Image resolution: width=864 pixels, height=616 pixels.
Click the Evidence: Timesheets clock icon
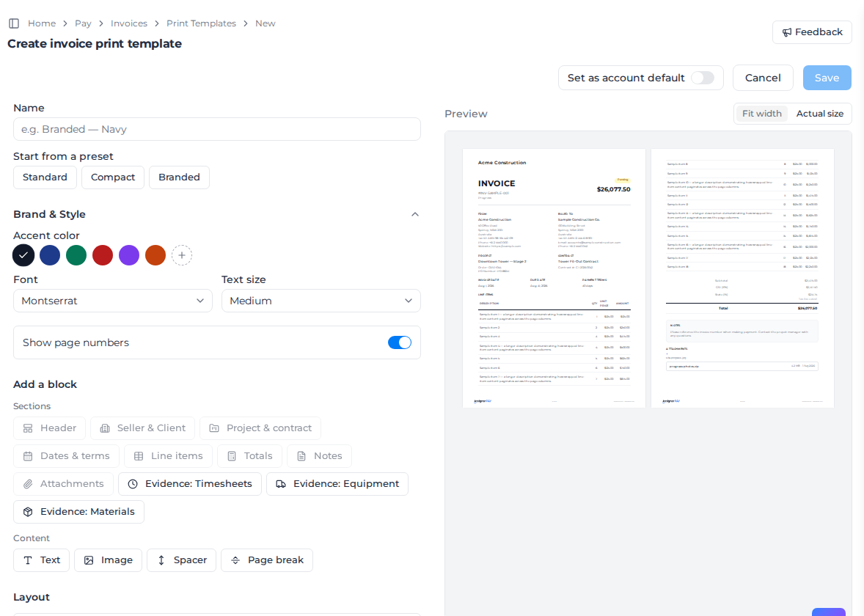pyautogui.click(x=133, y=484)
